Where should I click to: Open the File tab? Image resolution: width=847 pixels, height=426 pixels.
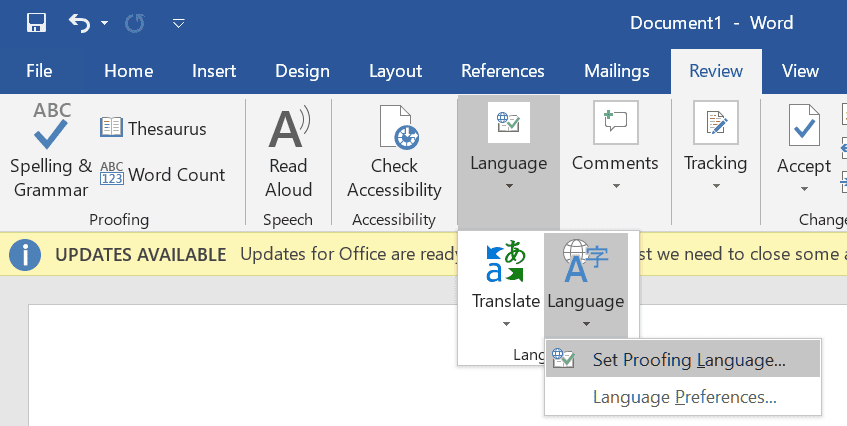39,71
